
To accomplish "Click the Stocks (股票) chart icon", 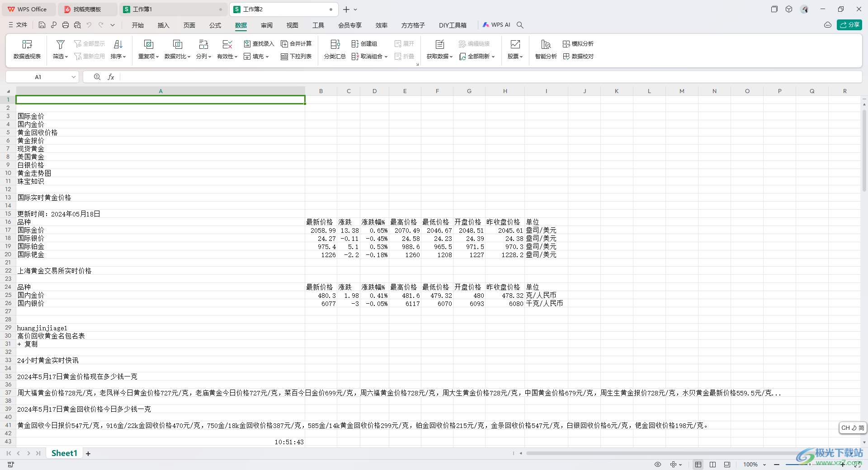I will click(515, 44).
